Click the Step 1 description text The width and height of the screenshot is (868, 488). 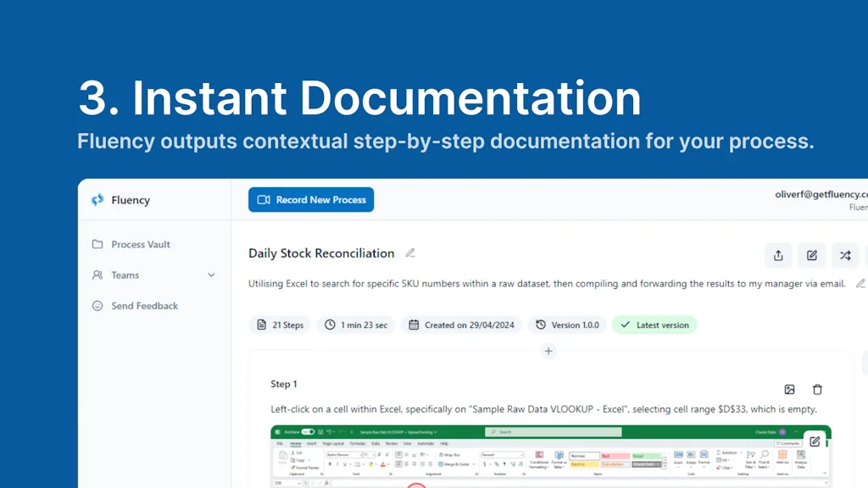(x=543, y=409)
